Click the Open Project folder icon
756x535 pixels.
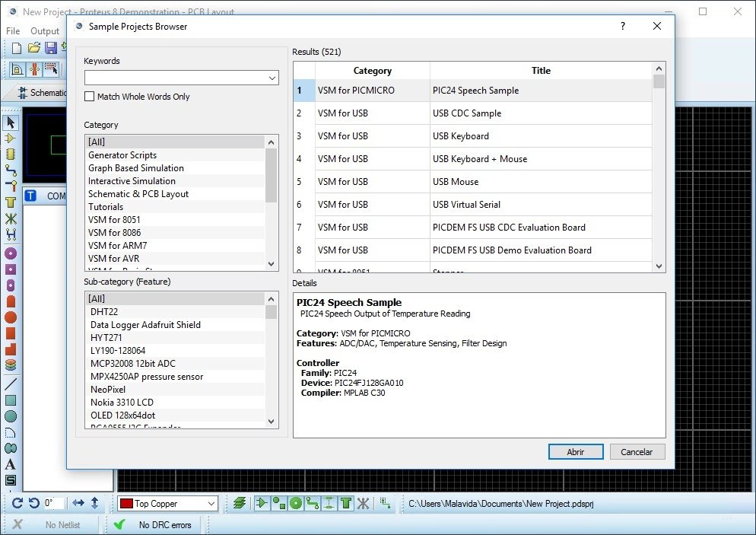coord(33,48)
